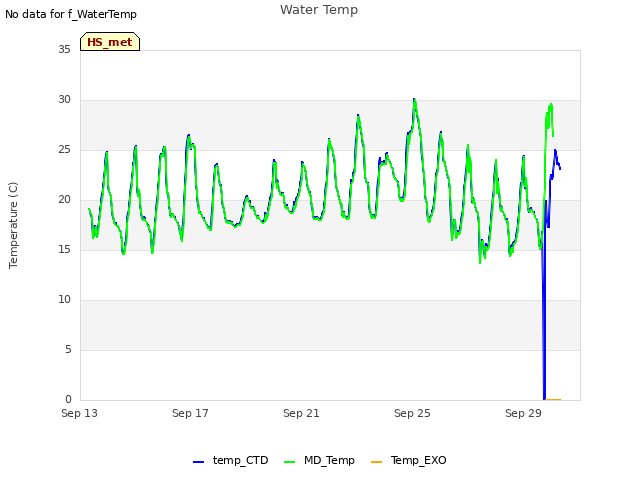Click the HS_met annotation label
640x480 pixels.
tap(110, 42)
